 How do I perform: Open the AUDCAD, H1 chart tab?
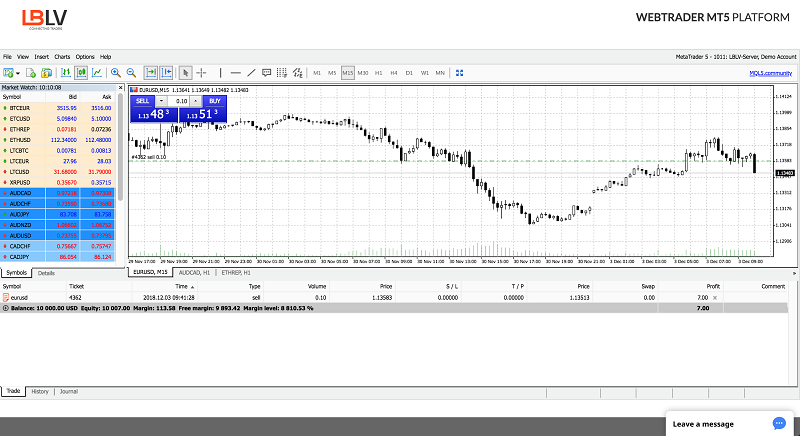[x=194, y=273]
